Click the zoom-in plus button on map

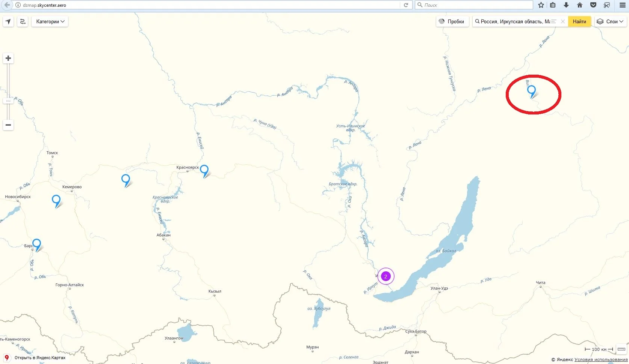coord(8,58)
